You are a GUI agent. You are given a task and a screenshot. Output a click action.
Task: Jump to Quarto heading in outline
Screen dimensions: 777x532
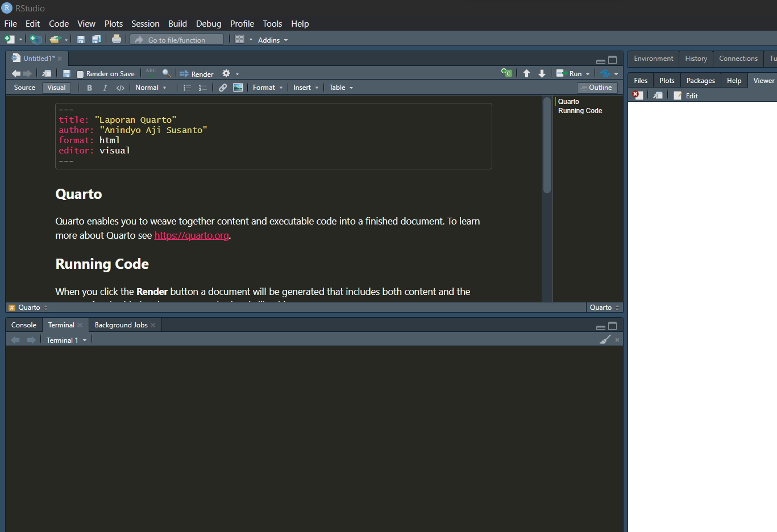(x=568, y=102)
